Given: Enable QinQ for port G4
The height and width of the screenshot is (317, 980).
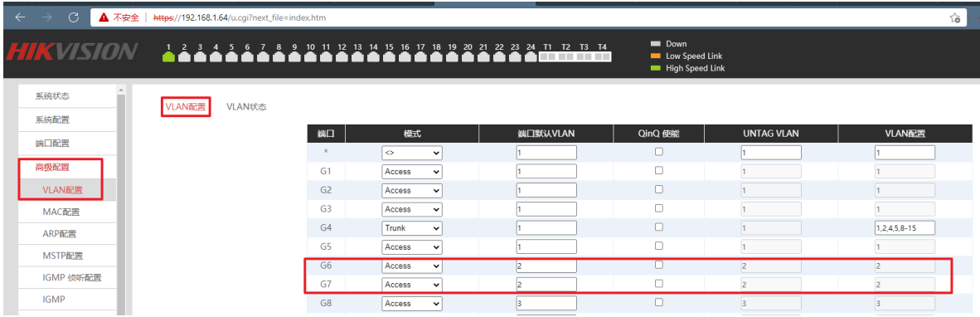Looking at the screenshot, I should click(x=659, y=227).
